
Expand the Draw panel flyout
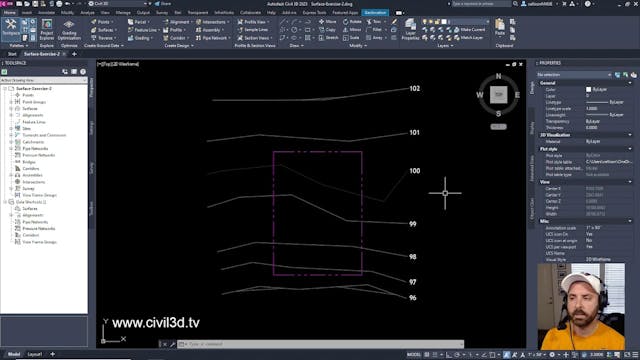297,46
